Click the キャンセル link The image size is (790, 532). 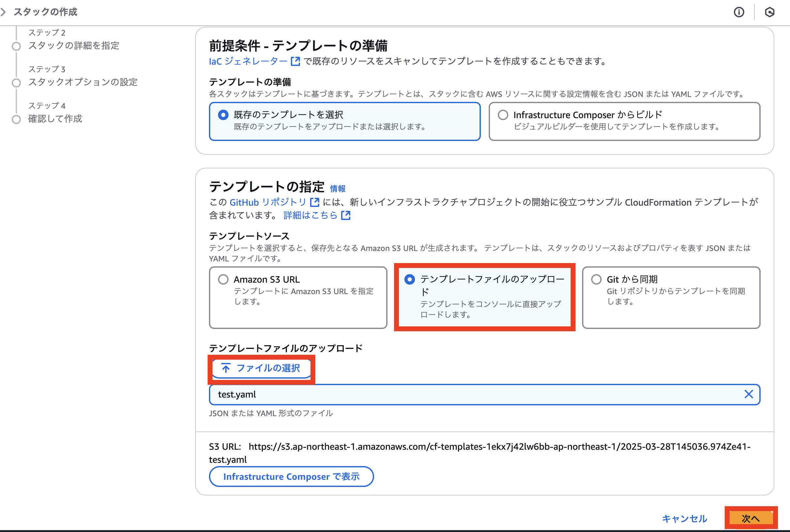pos(684,518)
